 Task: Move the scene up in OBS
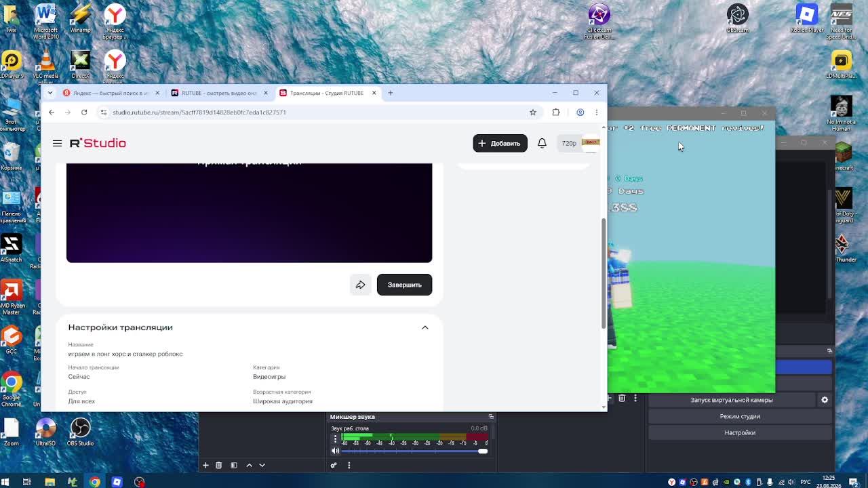pyautogui.click(x=249, y=465)
